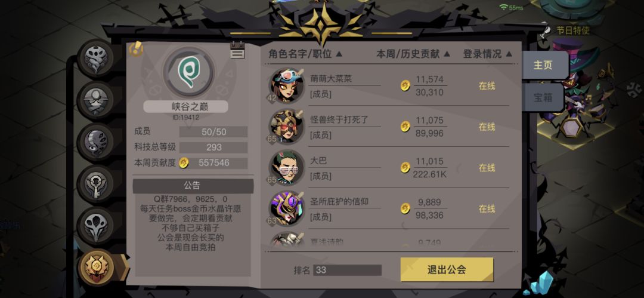Sort by 登录情况 arrow
The height and width of the screenshot is (298, 644).
click(x=509, y=54)
